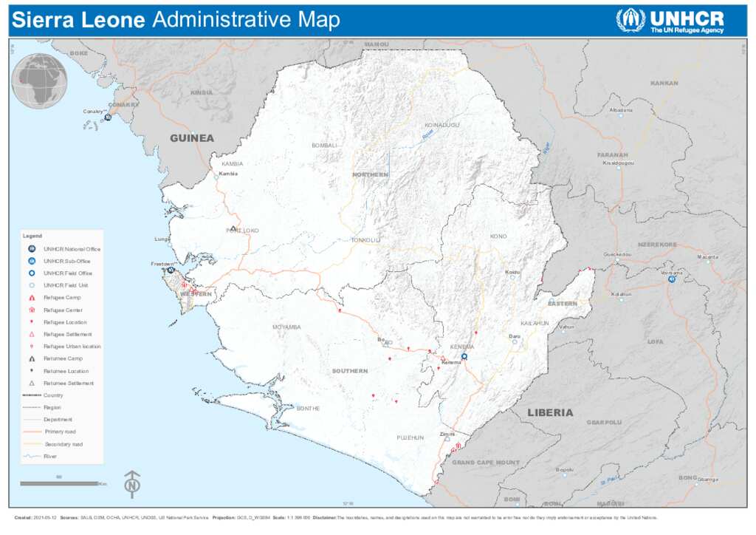Image resolution: width=756 pixels, height=535 pixels.
Task: Click the "GUINEA" country label
Action: click(x=192, y=138)
